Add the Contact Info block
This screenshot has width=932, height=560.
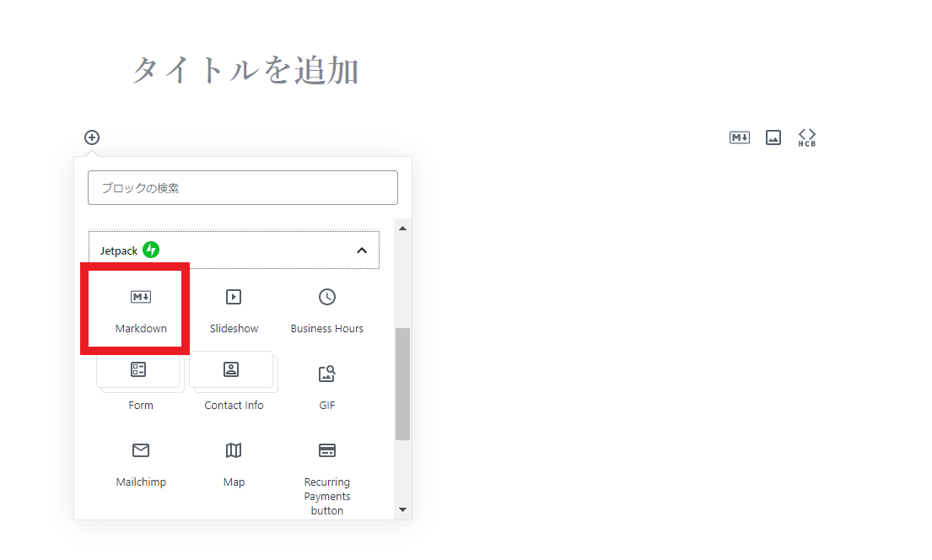(234, 385)
